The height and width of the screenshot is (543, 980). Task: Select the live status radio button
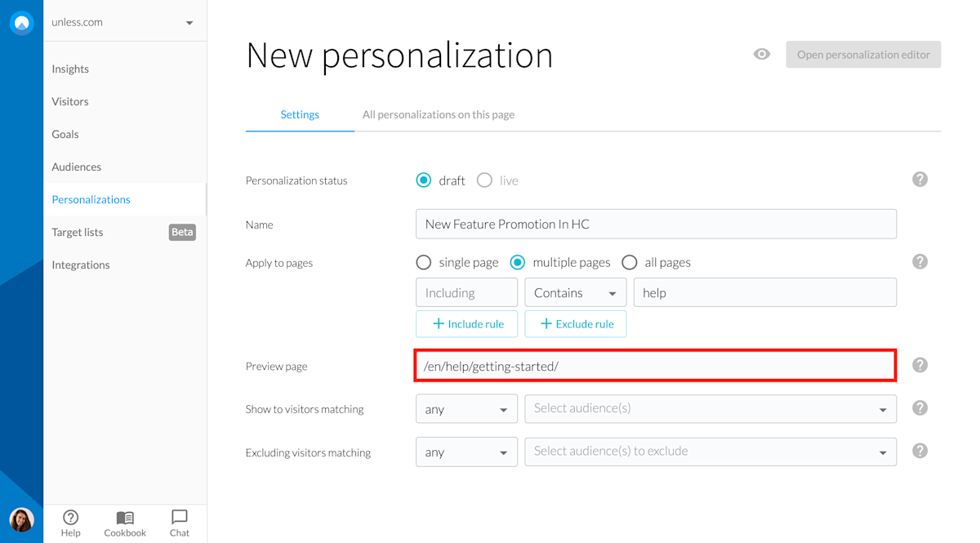click(x=484, y=180)
